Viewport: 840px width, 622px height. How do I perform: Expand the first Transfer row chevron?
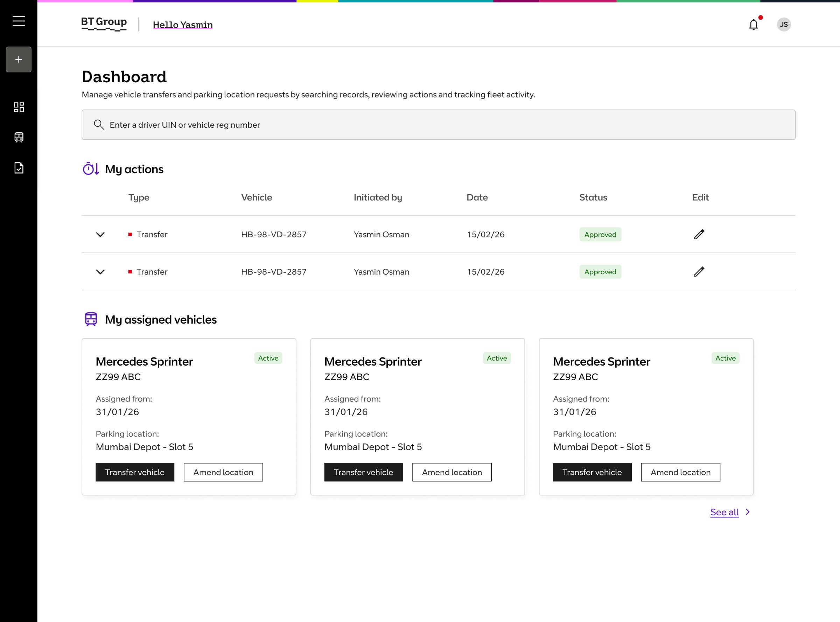click(100, 235)
